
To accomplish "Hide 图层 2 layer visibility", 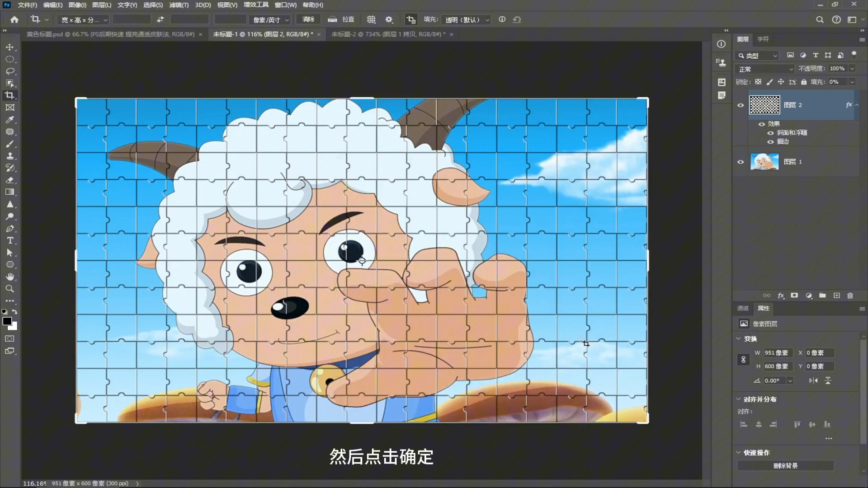I will coord(741,105).
